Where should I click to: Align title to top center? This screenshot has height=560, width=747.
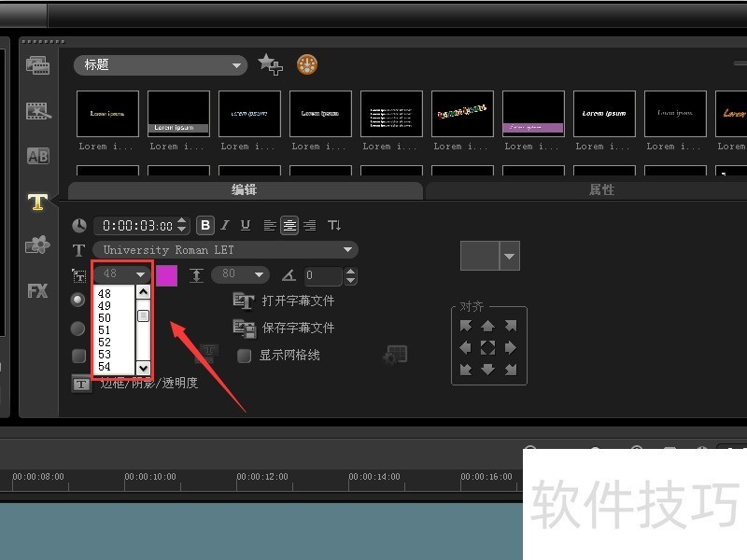(487, 326)
